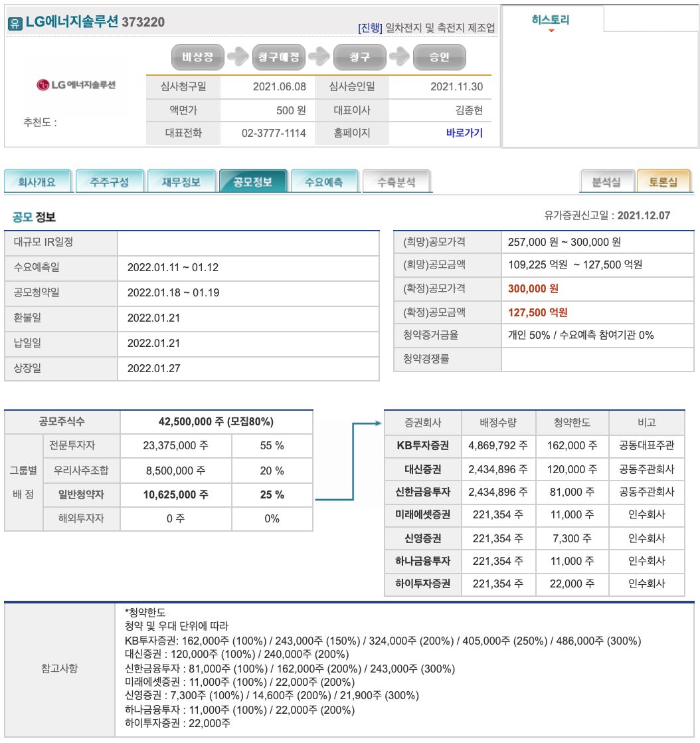
Task: Click the confirmed price 300,000 원
Action: click(x=533, y=288)
